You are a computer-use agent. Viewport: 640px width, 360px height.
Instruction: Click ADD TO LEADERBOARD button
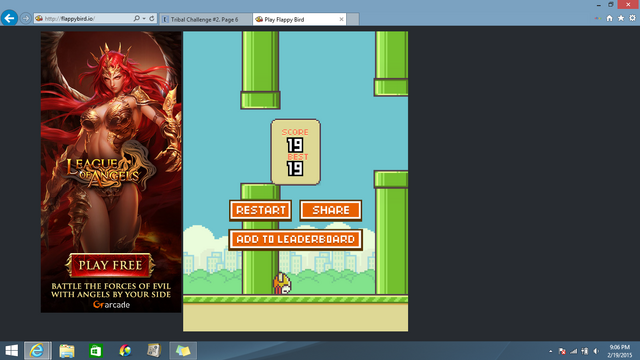click(x=296, y=239)
